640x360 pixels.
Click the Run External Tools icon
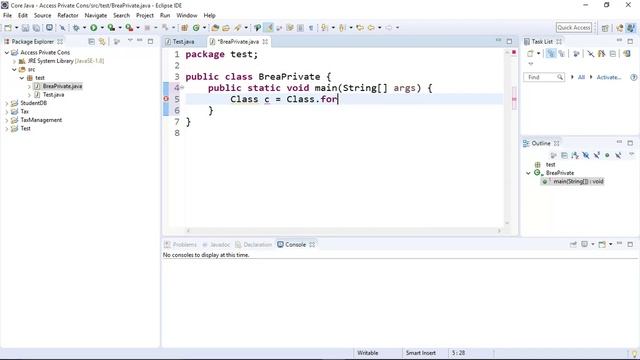pyautogui.click(x=129, y=28)
